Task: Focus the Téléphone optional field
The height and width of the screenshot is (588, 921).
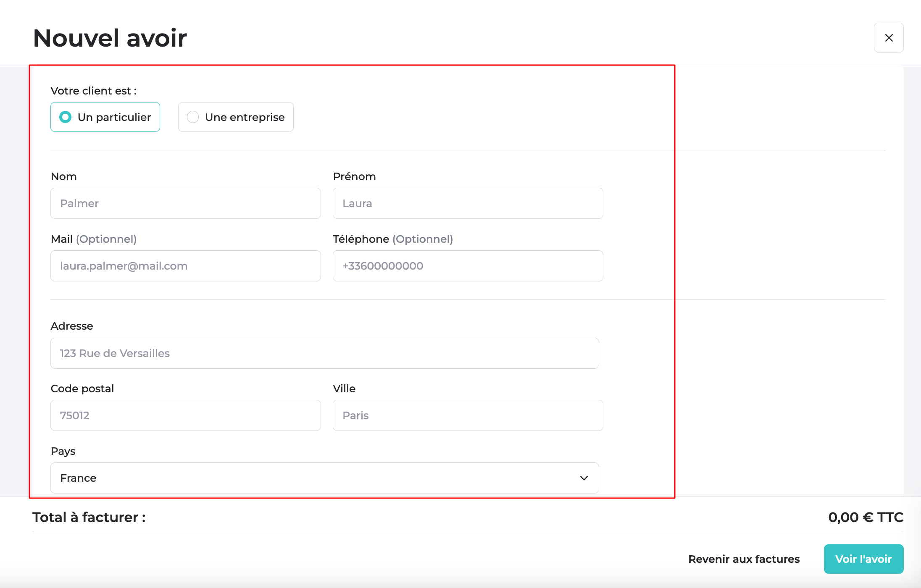Action: (468, 266)
